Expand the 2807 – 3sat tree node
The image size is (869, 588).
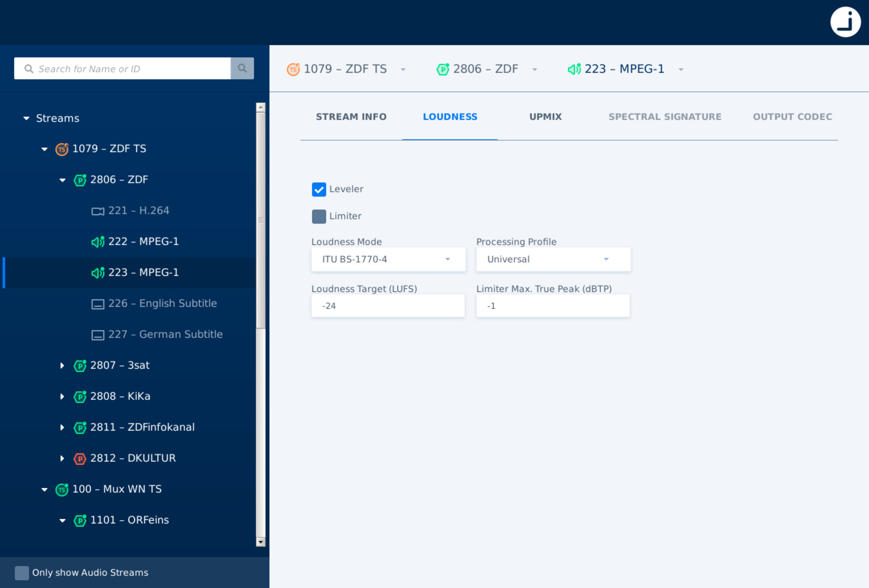click(x=62, y=365)
